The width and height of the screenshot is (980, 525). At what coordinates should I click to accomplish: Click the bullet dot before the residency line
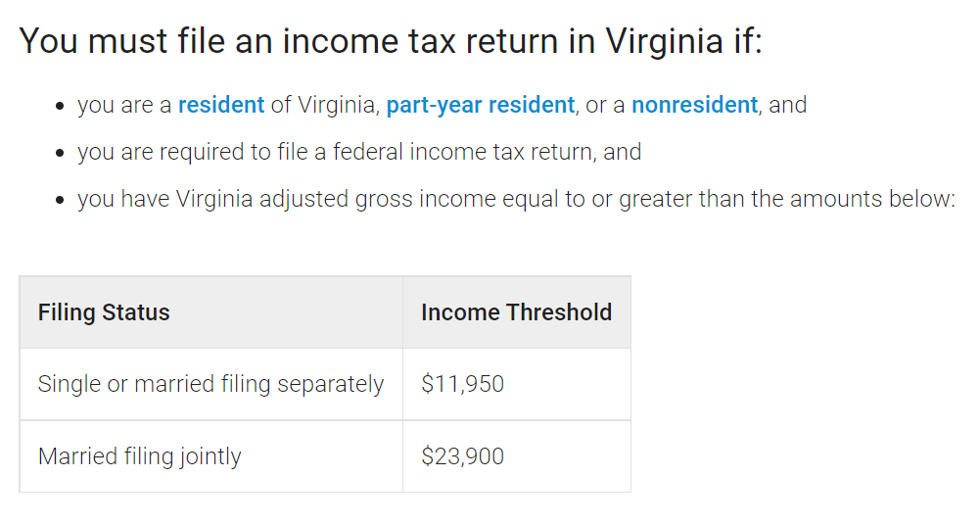coord(61,106)
